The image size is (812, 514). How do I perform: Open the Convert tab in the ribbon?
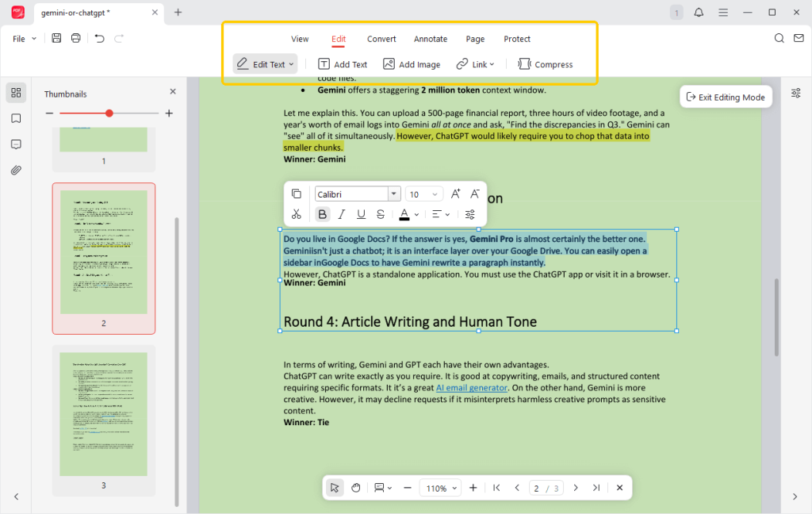381,39
